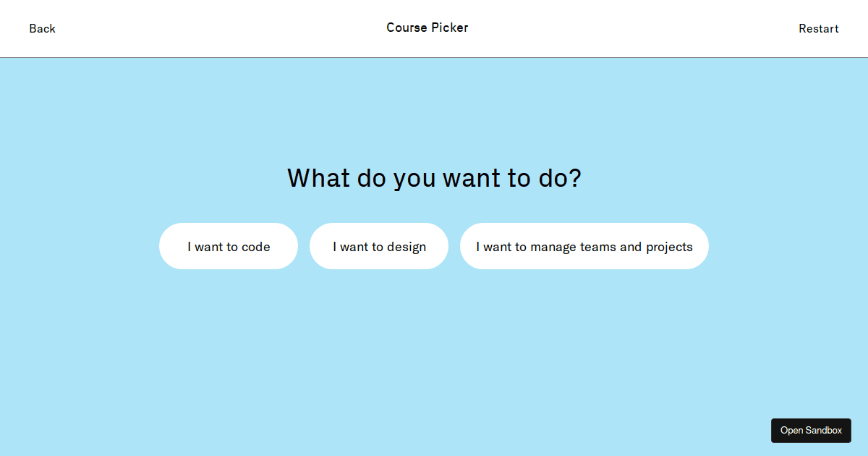Click the widest white answer pill
Viewport: 868px width, 456px height.
point(584,246)
